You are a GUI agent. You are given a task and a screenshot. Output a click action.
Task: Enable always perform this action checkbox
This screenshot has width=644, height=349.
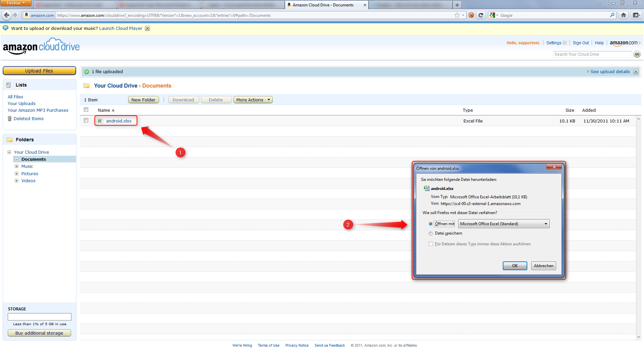click(x=431, y=244)
